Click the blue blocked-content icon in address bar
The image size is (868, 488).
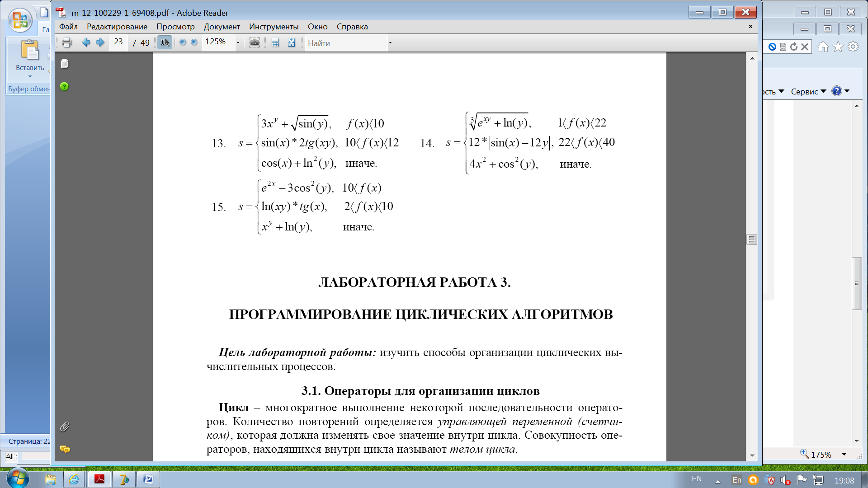772,47
